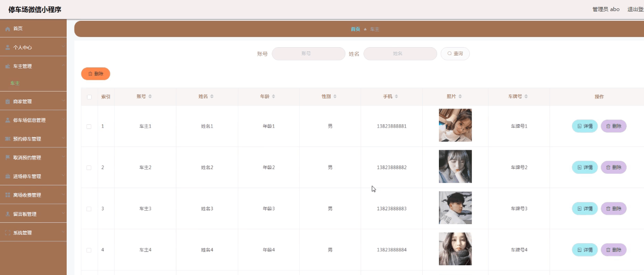The width and height of the screenshot is (644, 275).
Task: Click 车主 in the breadcrumb
Action: coord(375,29)
